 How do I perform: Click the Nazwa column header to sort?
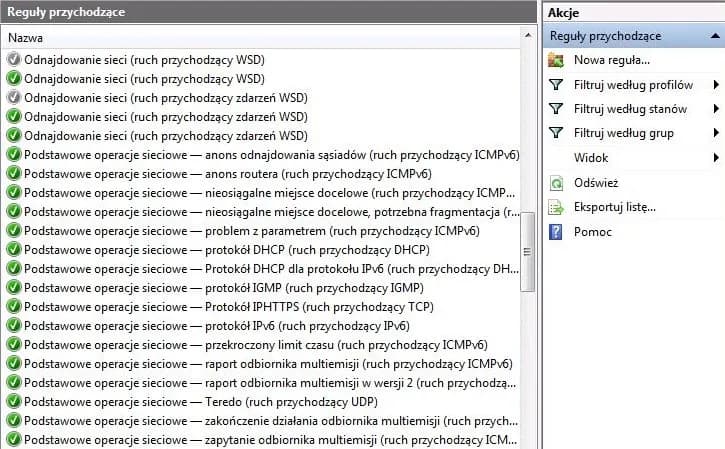click(x=261, y=37)
